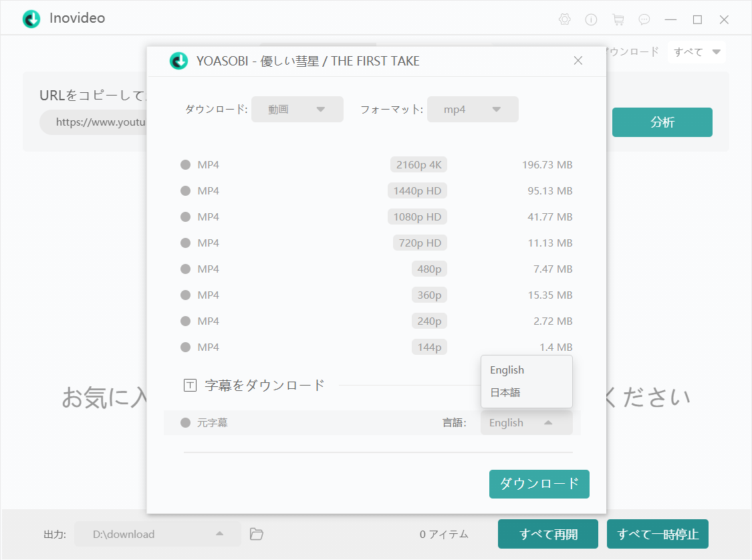Click the Inovideo logo in main window
Viewport: 752px width, 560px height.
coord(31,19)
